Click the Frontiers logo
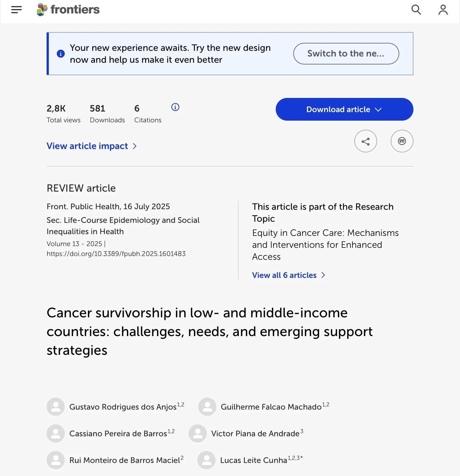The height and width of the screenshot is (476, 460). pyautogui.click(x=68, y=10)
